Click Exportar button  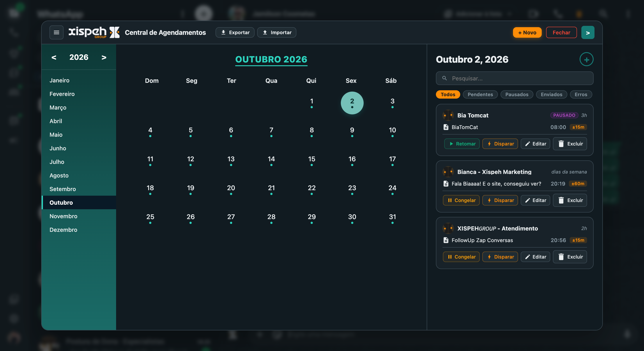[235, 32]
